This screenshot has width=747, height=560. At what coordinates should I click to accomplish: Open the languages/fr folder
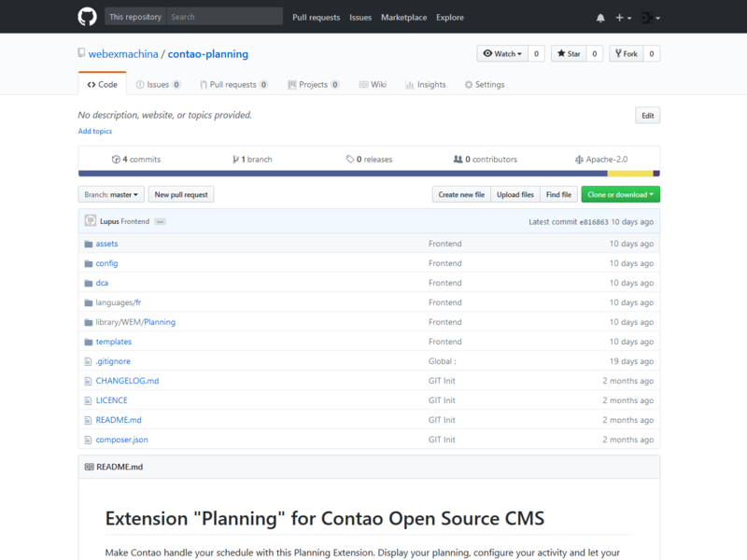coord(119,302)
